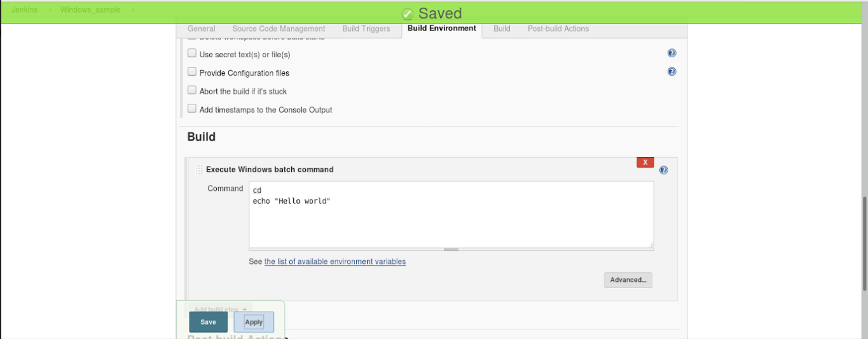
Task: Expand Advanced options for batch command
Action: click(628, 280)
